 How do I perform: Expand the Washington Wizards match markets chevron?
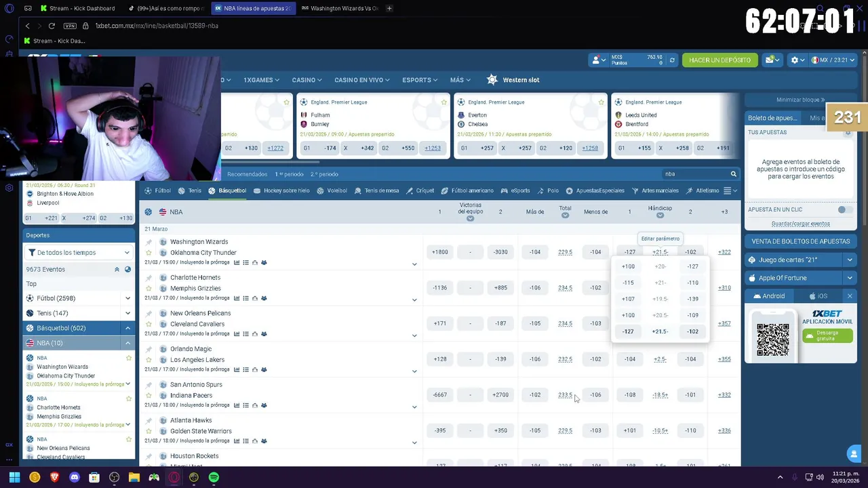click(x=414, y=264)
